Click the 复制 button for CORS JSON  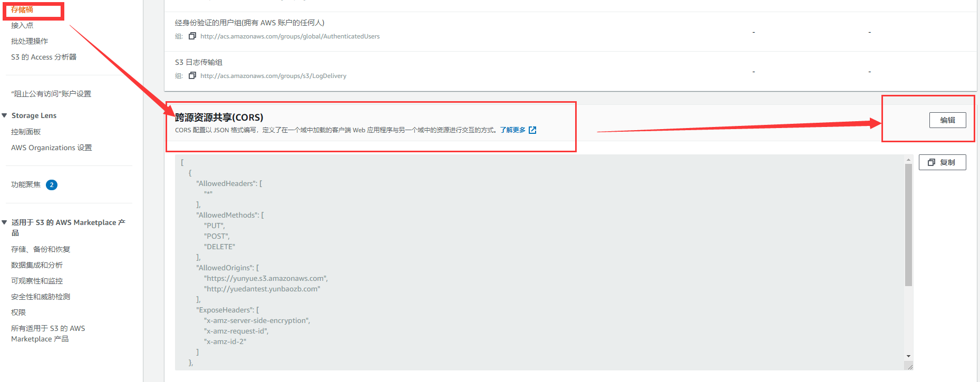(x=942, y=162)
